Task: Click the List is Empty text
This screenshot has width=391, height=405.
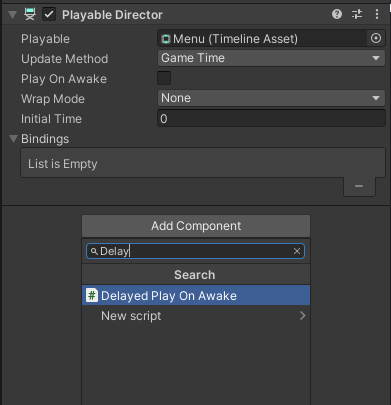Action: click(63, 164)
